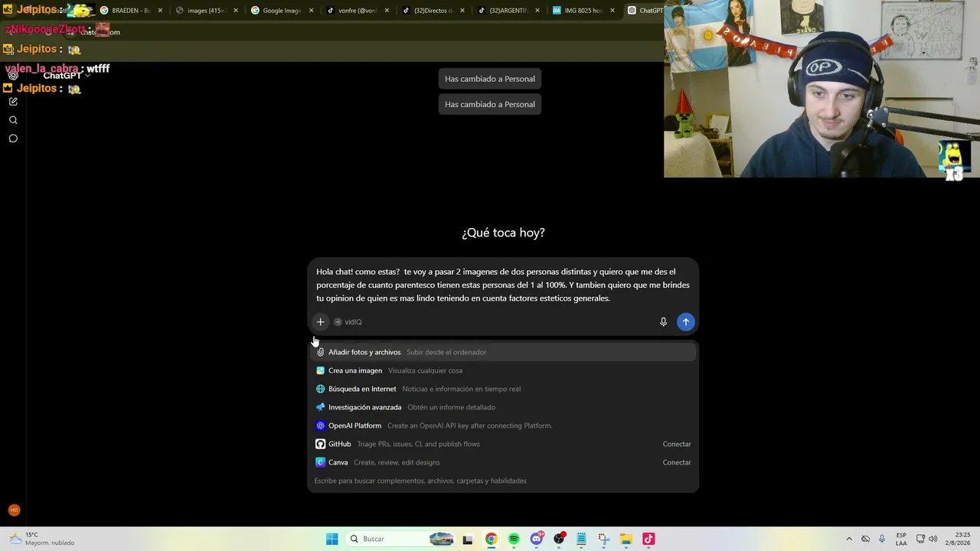Click the vidIQ plugin chip in composer
980x551 pixels.
(x=348, y=322)
